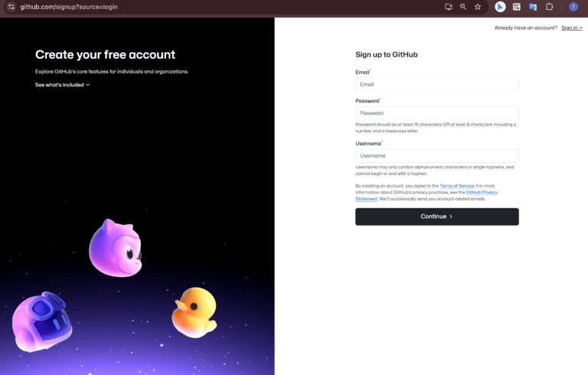Click the Continue button

(437, 217)
